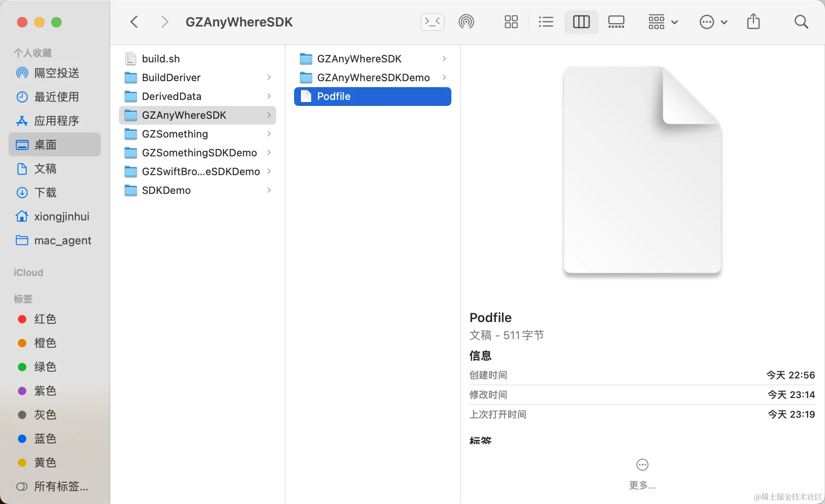Open Downloads in the sidebar
Viewport: 825px width, 504px height.
point(45,193)
